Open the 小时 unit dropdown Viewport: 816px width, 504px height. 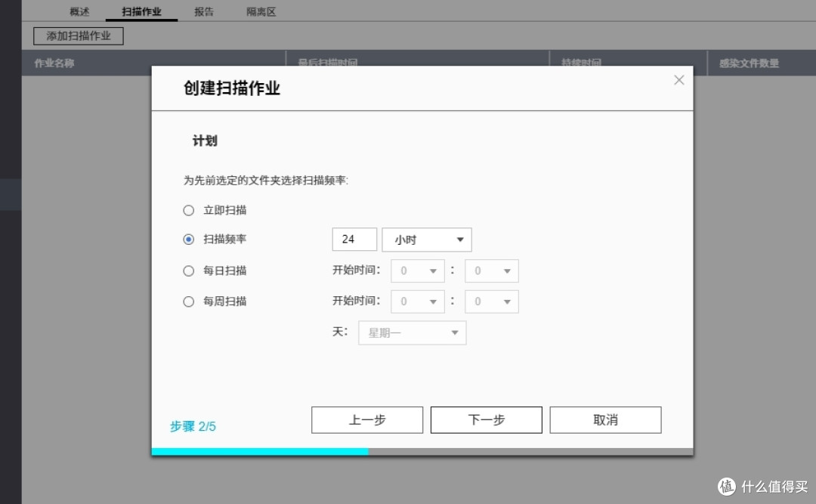pos(427,240)
